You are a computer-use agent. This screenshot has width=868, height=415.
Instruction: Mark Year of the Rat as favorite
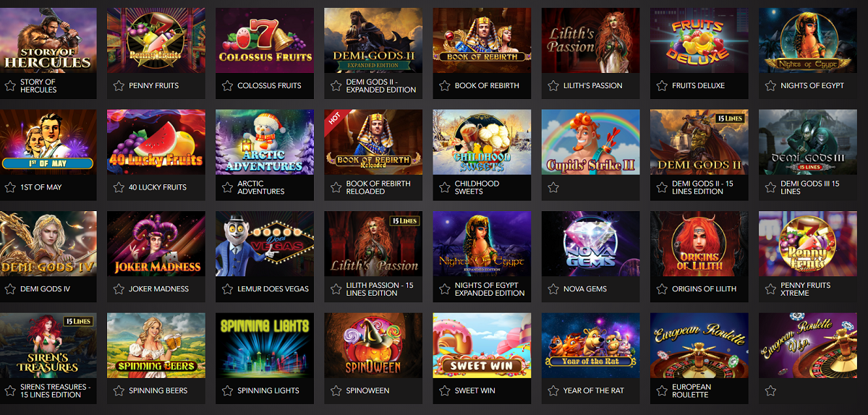pyautogui.click(x=553, y=390)
